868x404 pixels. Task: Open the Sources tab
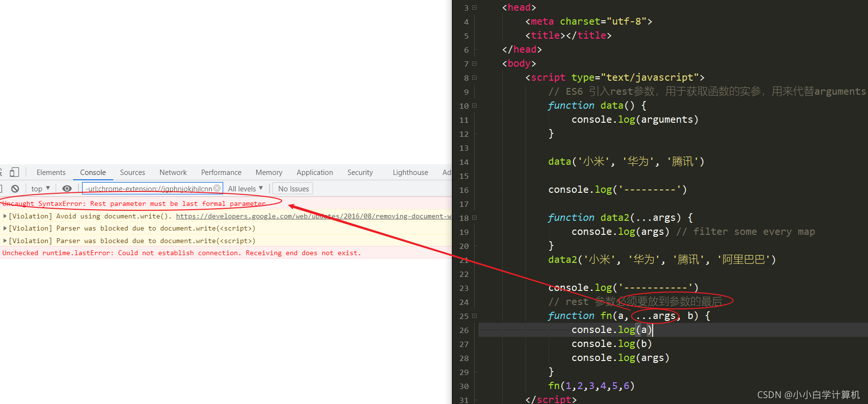tap(133, 173)
